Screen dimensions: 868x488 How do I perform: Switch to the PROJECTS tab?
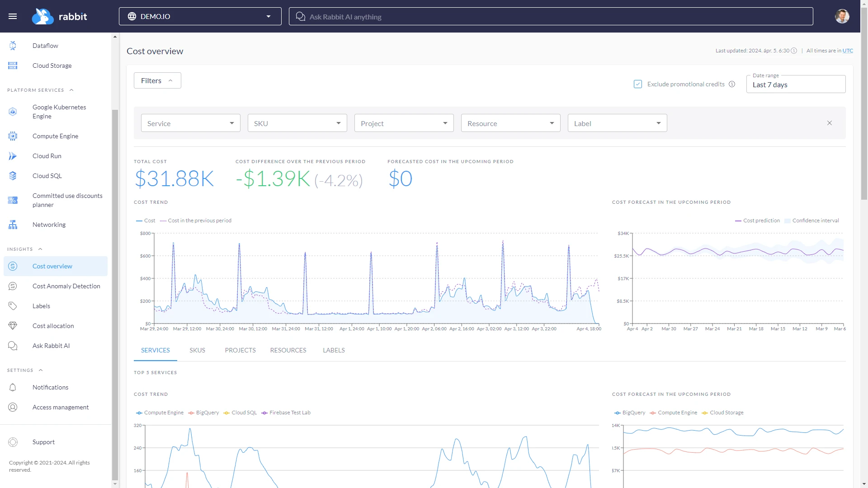[240, 350]
